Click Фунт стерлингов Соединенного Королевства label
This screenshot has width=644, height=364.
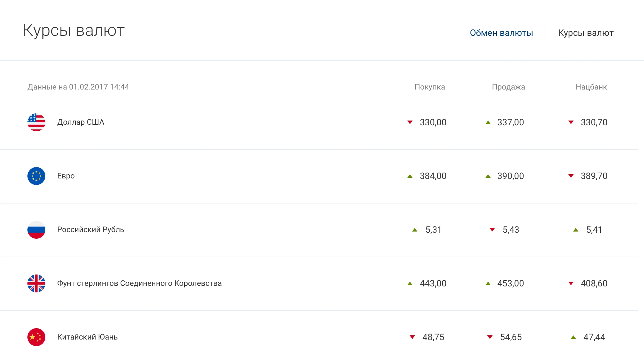[x=139, y=283]
